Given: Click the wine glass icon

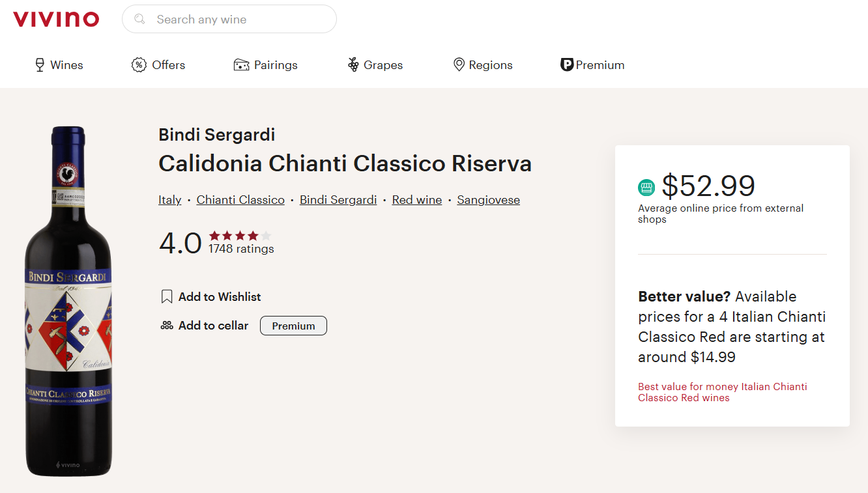Looking at the screenshot, I should click(x=40, y=65).
